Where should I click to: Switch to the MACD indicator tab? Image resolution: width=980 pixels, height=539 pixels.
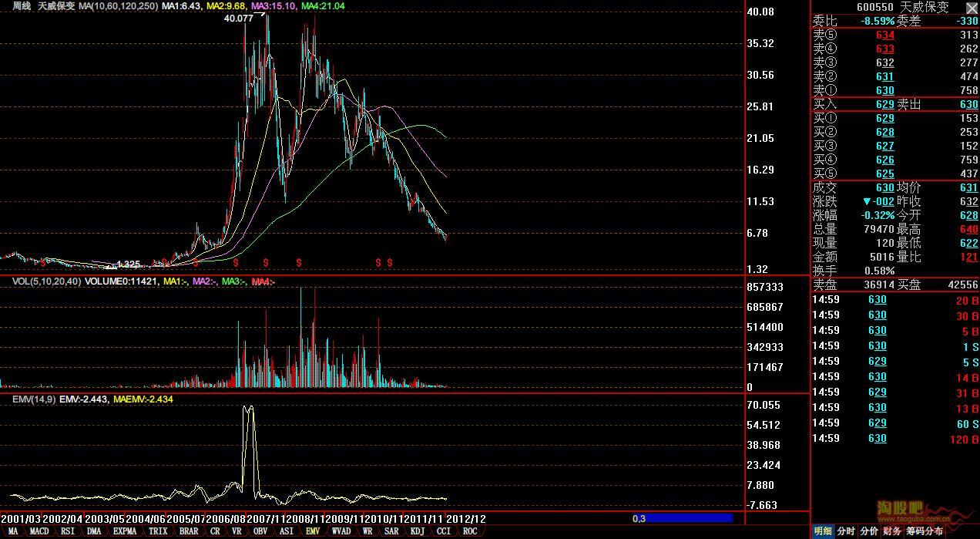tap(39, 531)
